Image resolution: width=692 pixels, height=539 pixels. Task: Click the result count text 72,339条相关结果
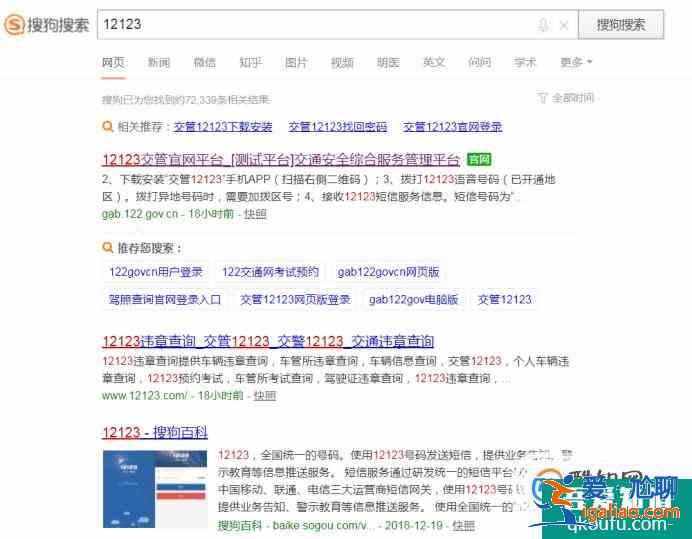click(226, 99)
